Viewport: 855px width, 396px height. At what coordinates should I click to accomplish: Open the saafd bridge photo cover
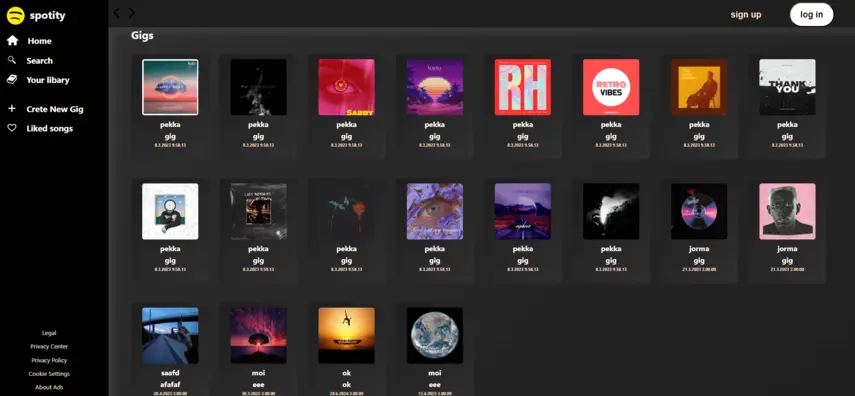170,335
